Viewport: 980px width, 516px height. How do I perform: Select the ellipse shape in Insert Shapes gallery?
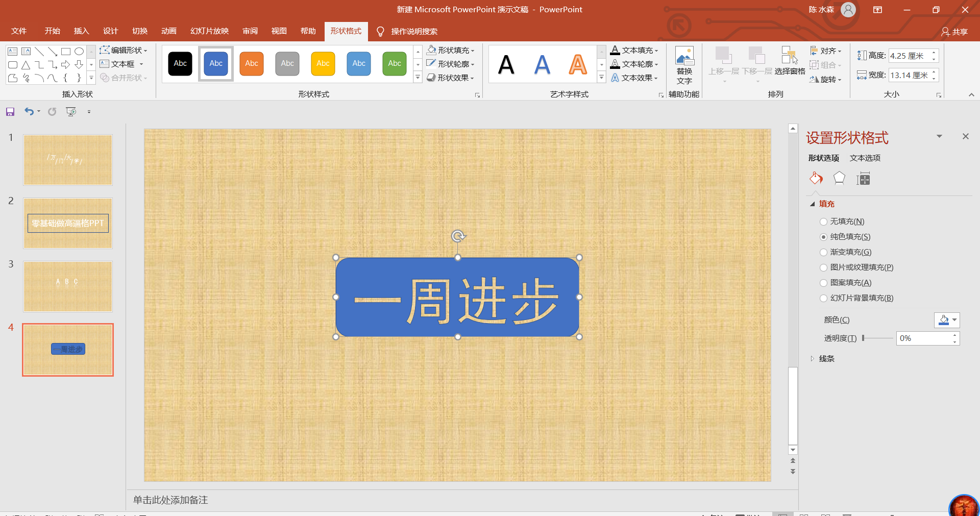pos(79,52)
